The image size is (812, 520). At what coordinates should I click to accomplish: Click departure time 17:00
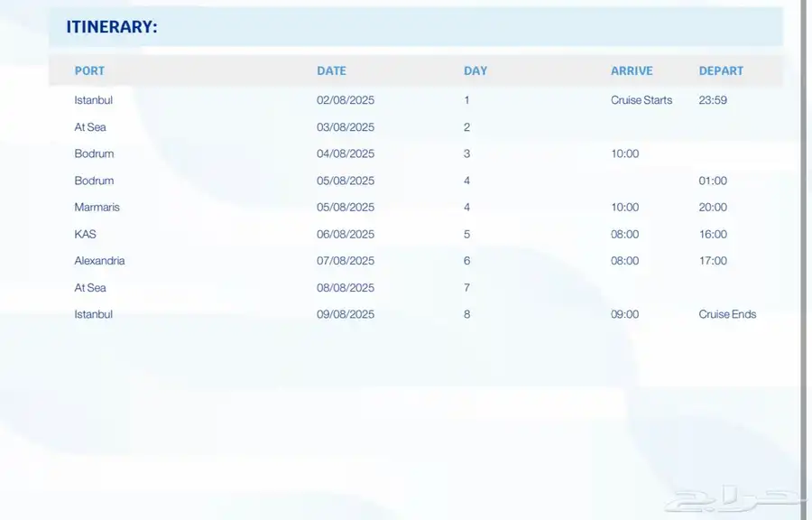coord(713,261)
